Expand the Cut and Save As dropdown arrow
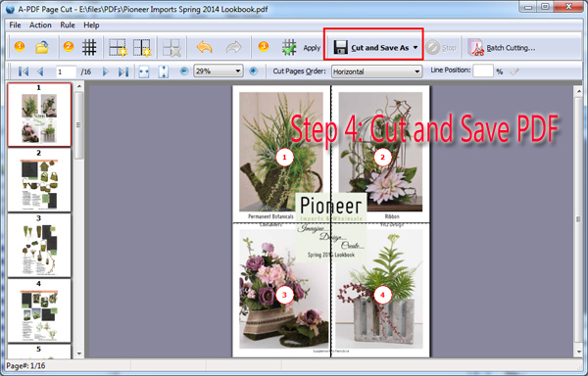588x376 pixels. [x=416, y=48]
